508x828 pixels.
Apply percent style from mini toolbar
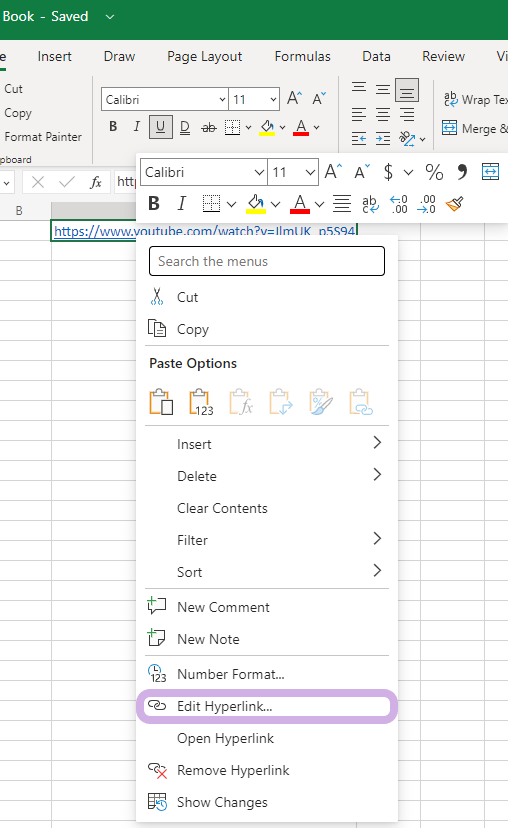(x=434, y=172)
